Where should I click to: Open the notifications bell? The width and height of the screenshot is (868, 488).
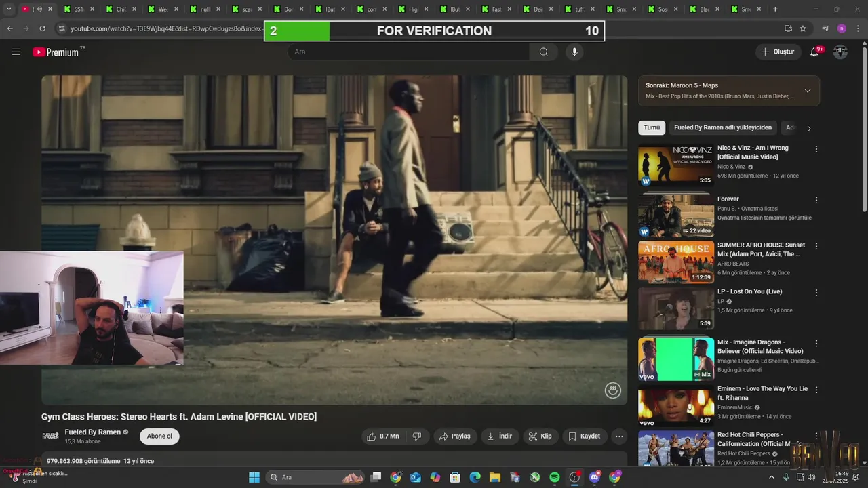(x=815, y=52)
